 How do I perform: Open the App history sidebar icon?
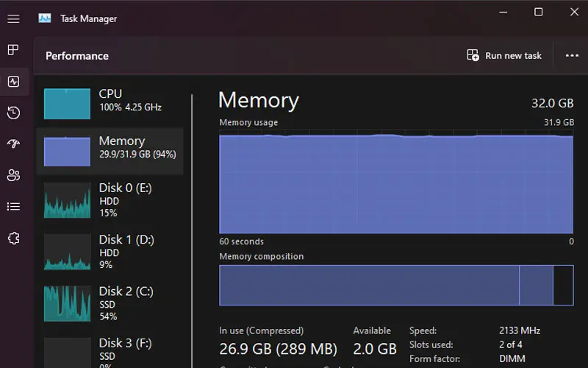coord(13,113)
